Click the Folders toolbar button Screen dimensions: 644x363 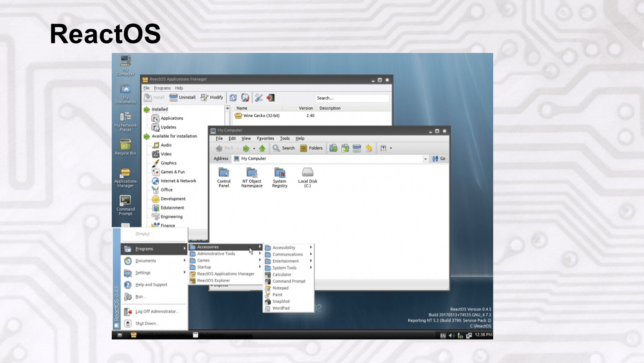point(311,148)
